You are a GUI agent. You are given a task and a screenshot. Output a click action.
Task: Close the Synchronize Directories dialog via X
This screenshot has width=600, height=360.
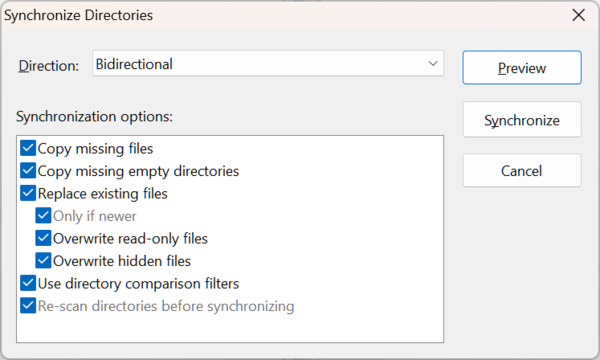[x=579, y=15]
